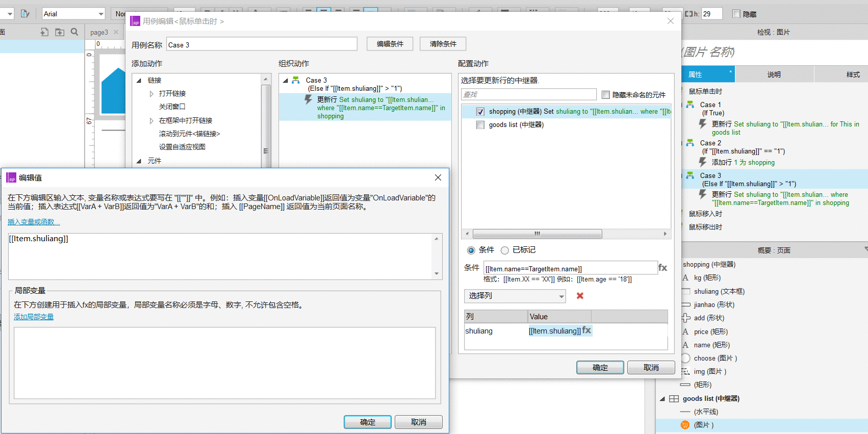Image resolution: width=868 pixels, height=434 pixels.
Task: Choose the 滚动到元件<锚链接> action
Action: point(189,134)
